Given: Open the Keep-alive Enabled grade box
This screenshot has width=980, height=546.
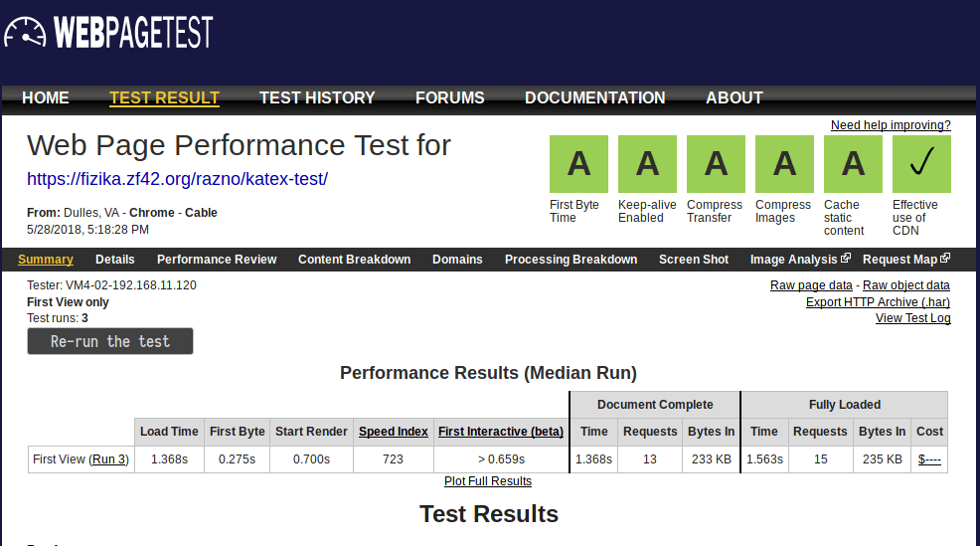Looking at the screenshot, I should click(x=647, y=164).
